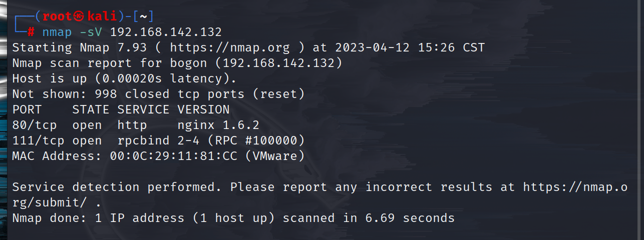Viewport: 644px width, 240px height.
Task: Click the VERSION column header
Action: tap(203, 109)
